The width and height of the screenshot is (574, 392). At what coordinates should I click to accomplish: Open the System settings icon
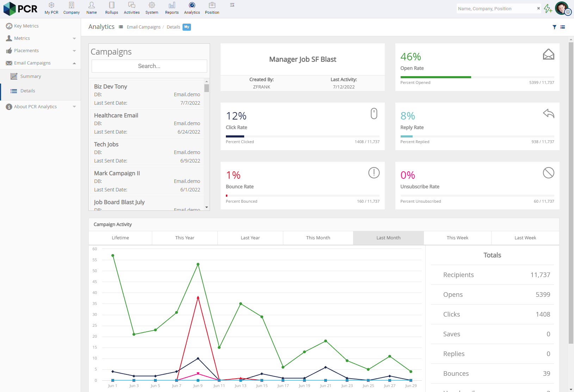click(x=152, y=8)
